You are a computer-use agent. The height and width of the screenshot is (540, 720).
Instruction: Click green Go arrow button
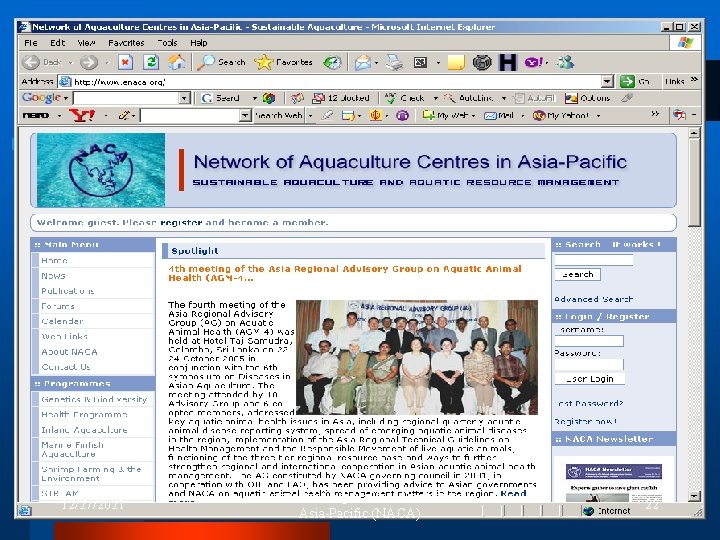627,82
